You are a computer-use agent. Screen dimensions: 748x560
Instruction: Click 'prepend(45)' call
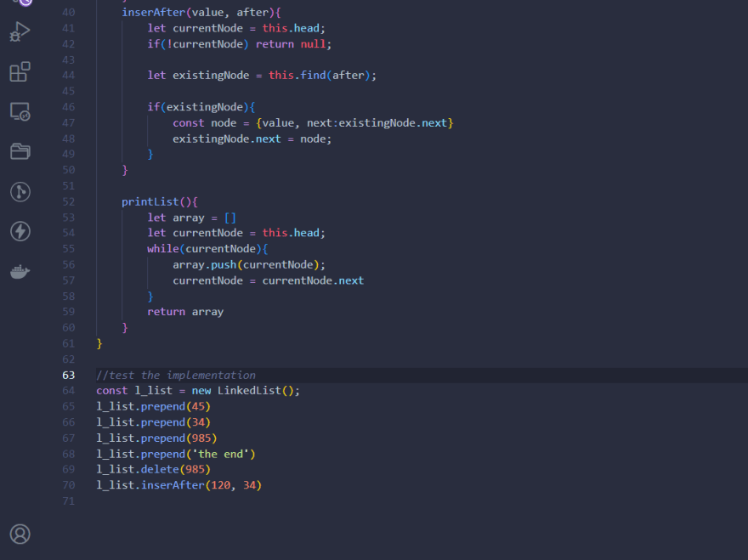[176, 406]
